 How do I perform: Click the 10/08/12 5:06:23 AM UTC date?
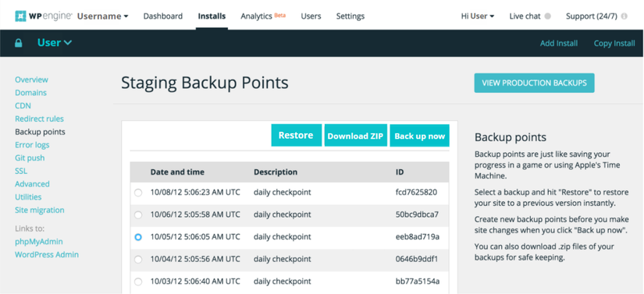tap(195, 193)
